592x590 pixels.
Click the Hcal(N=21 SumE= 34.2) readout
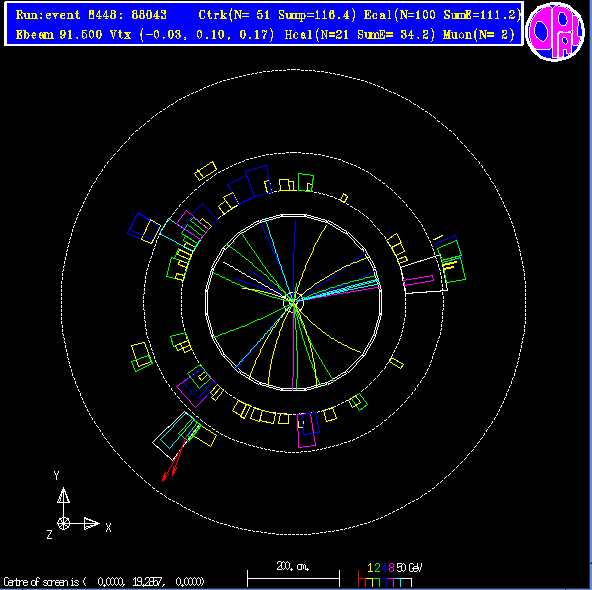click(360, 35)
